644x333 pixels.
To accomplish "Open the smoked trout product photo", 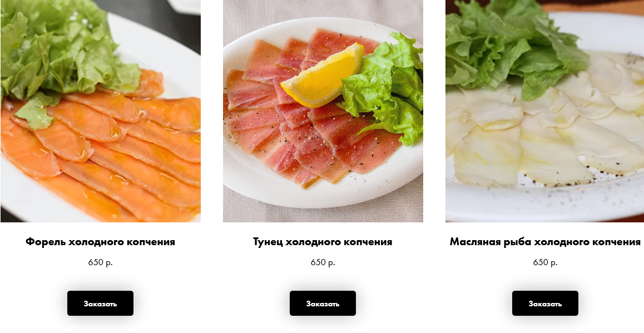I will click(x=101, y=111).
